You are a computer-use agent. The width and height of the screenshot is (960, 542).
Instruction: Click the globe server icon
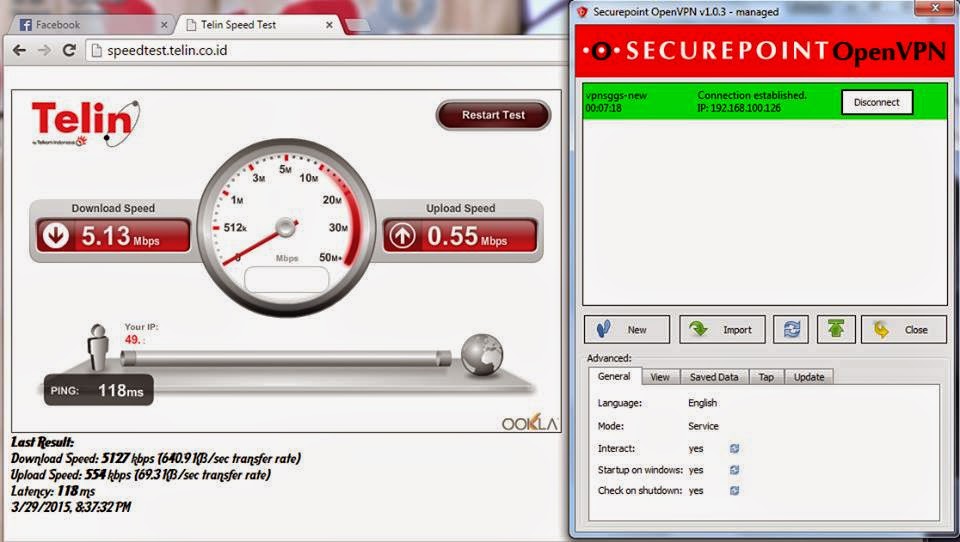click(482, 355)
